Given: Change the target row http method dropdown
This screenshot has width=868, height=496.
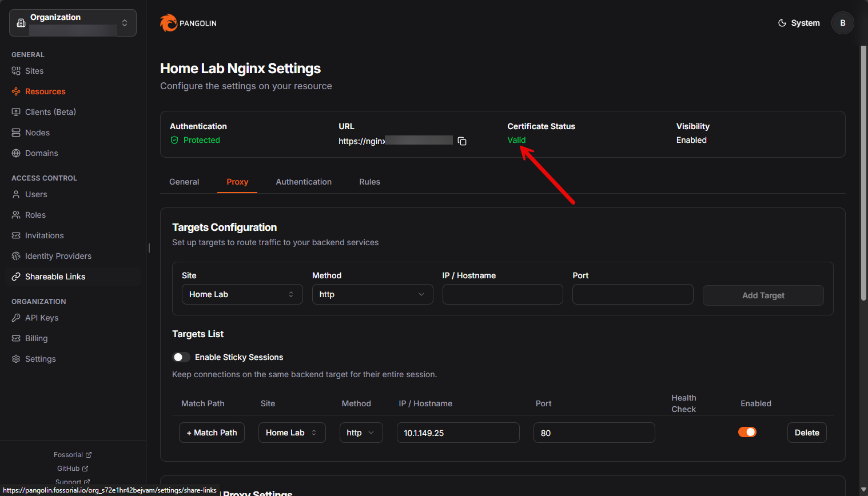Looking at the screenshot, I should coord(361,433).
